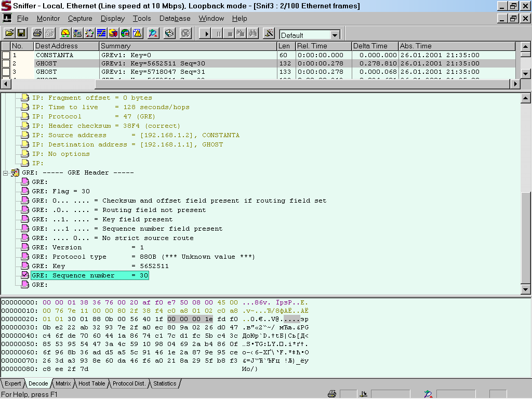Open the Database menu
This screenshot has width=532, height=399.
pos(175,18)
